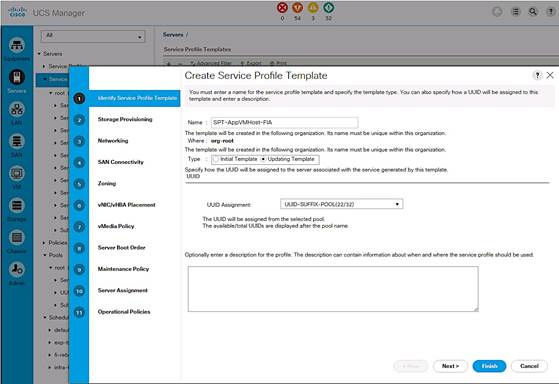Open the Servers sidebar icon

(17, 77)
